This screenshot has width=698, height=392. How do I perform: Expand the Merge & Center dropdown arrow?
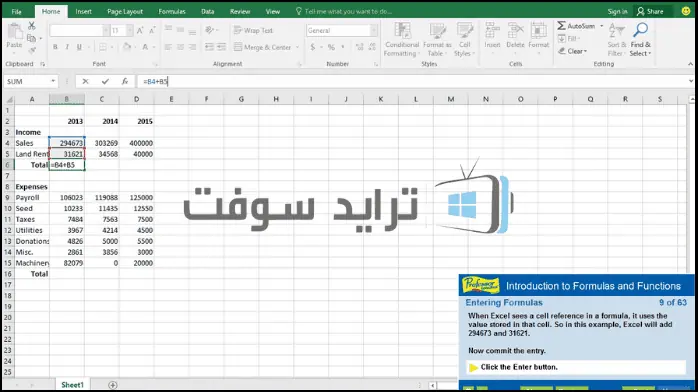point(297,47)
